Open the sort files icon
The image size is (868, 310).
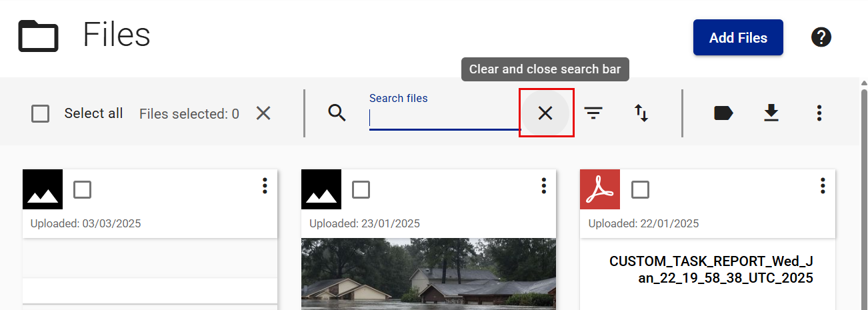[x=641, y=113]
